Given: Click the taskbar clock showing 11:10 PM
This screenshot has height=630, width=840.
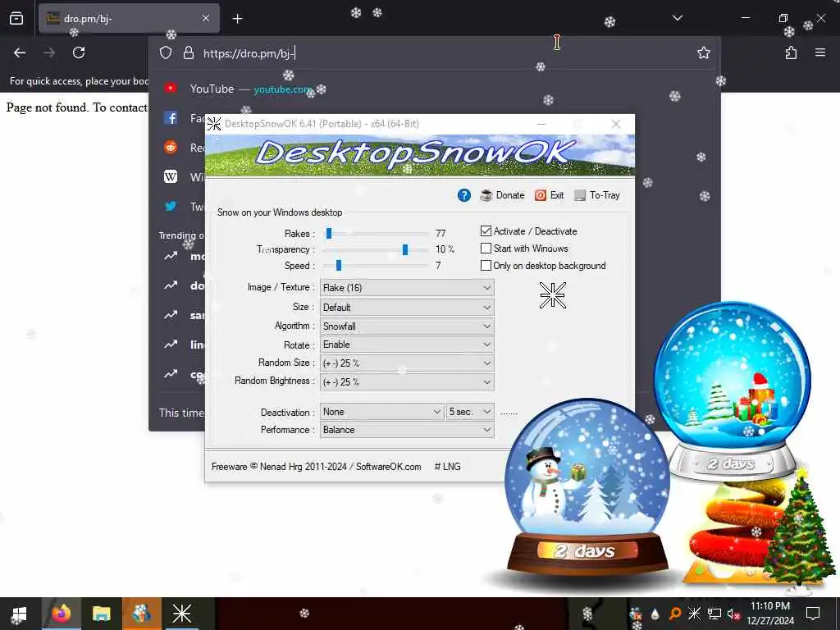Looking at the screenshot, I should 770,614.
